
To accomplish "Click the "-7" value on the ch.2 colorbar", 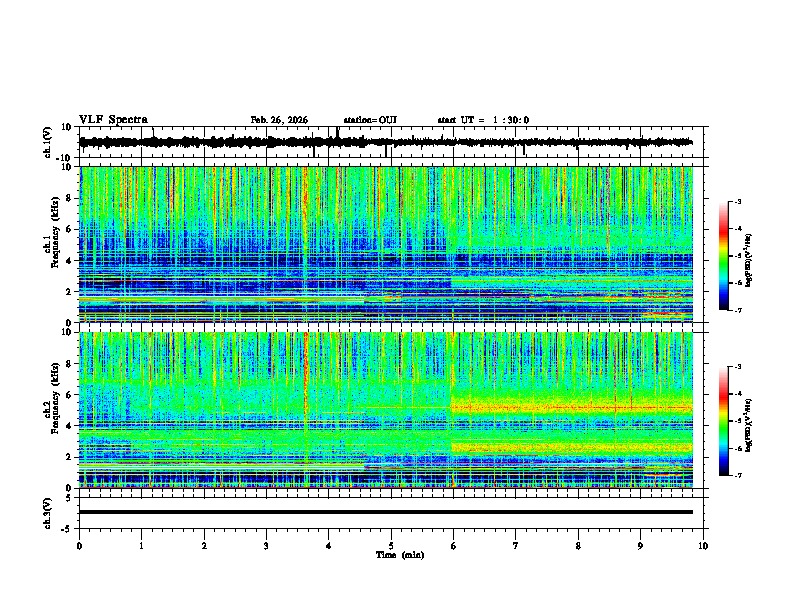I will (738, 475).
